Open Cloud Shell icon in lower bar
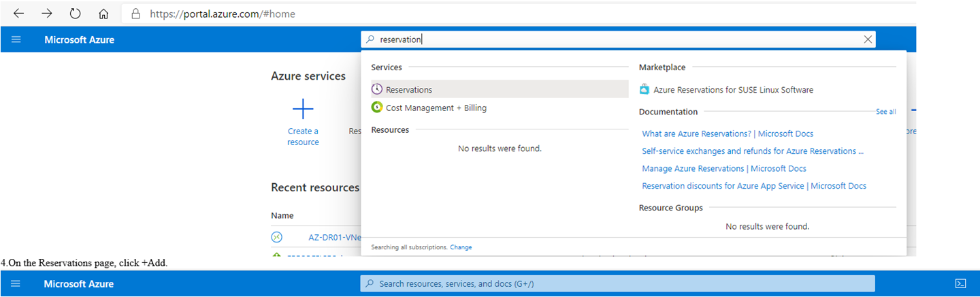This screenshot has height=297, width=980. (961, 283)
